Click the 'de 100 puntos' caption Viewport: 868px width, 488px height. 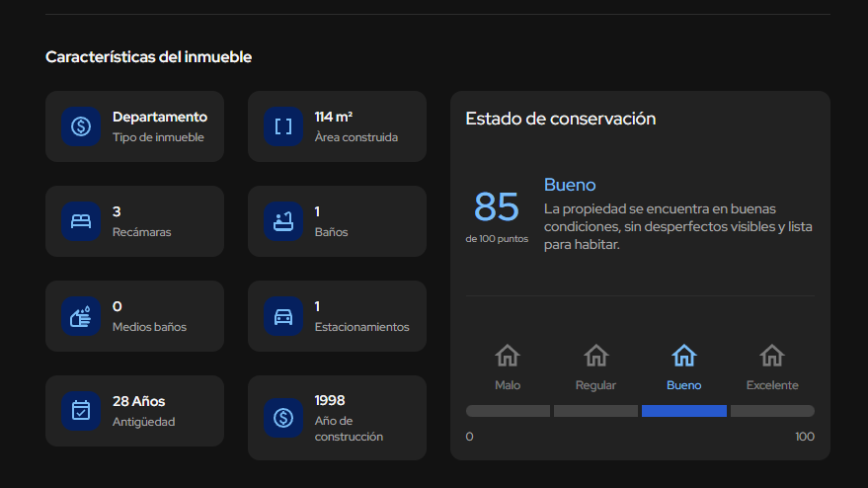(x=497, y=239)
